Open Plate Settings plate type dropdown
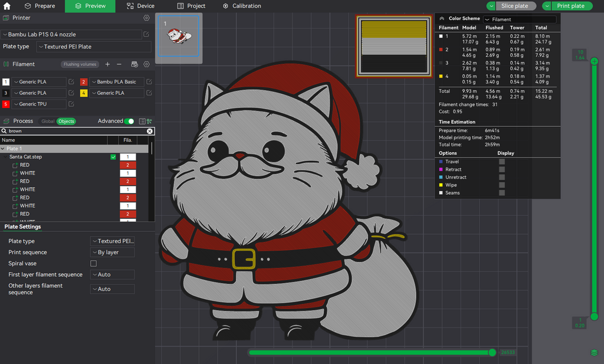604x364 pixels. 113,241
